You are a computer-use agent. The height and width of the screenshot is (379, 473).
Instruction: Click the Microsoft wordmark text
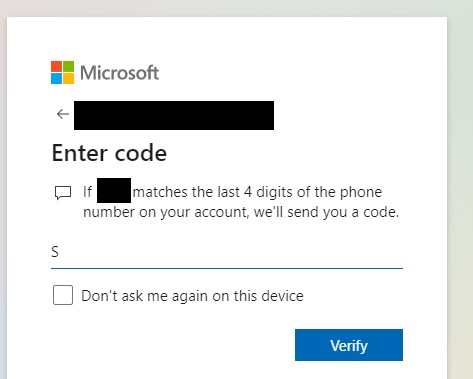pyautogui.click(x=119, y=73)
